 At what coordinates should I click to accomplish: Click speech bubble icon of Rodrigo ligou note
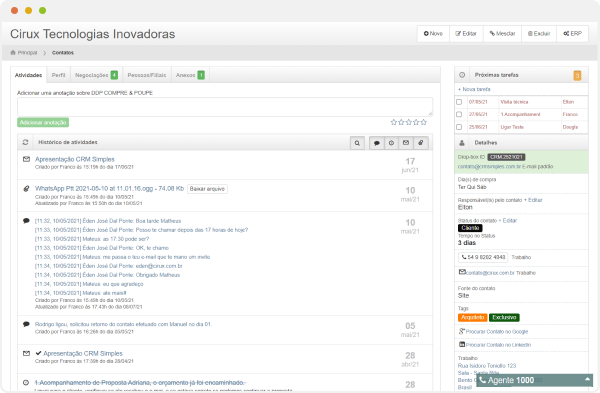click(26, 324)
